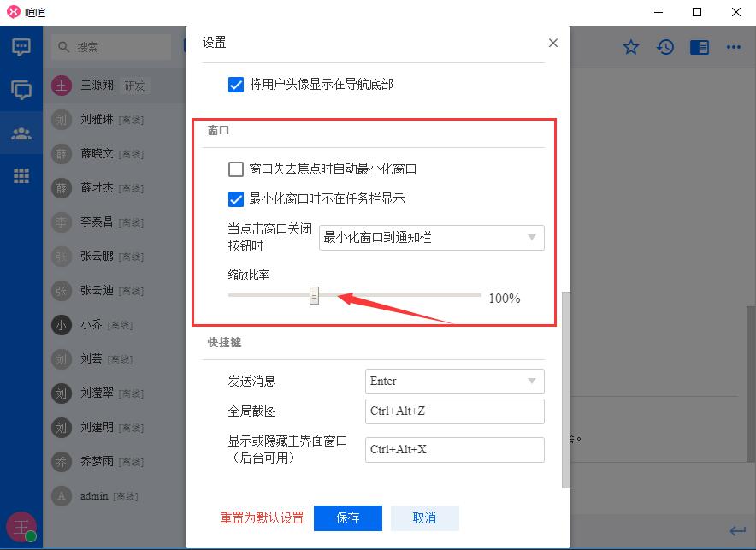Open the group conversations icon in sidebar
The height and width of the screenshot is (550, 756).
pos(21,90)
